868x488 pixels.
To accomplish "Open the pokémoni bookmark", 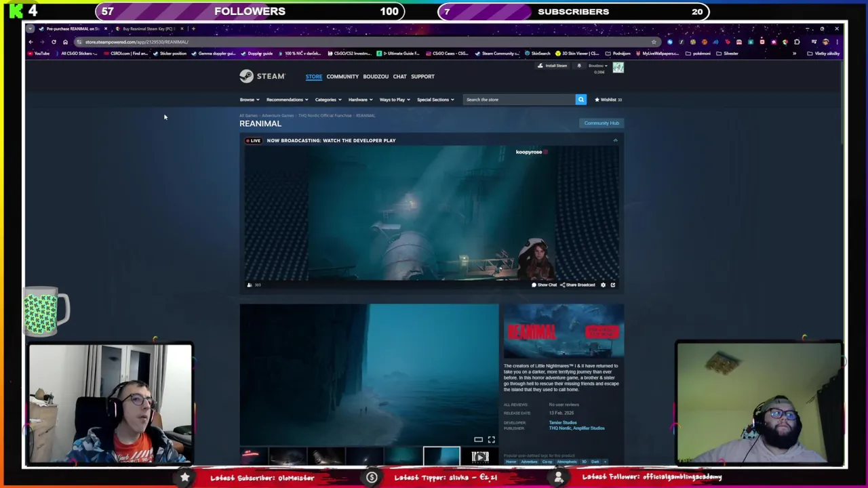I will (x=698, y=54).
